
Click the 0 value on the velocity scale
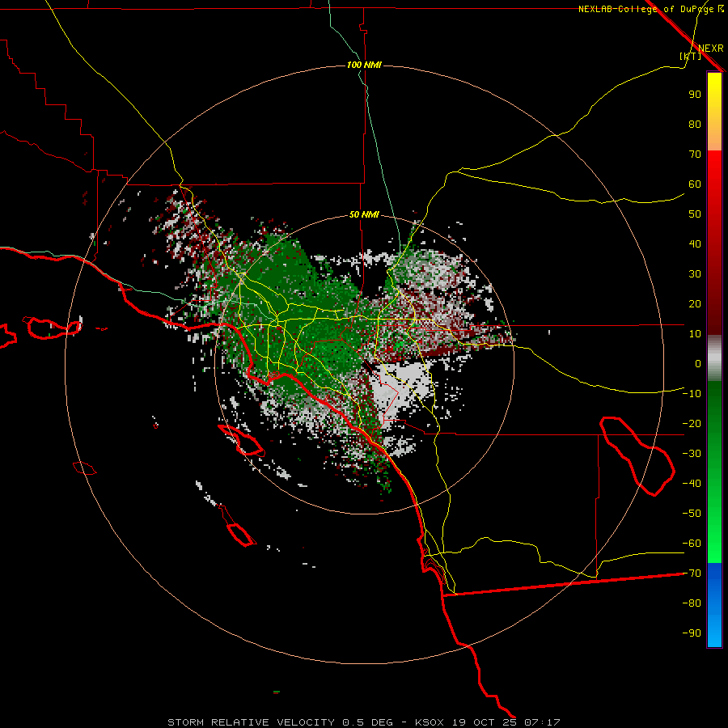698,363
